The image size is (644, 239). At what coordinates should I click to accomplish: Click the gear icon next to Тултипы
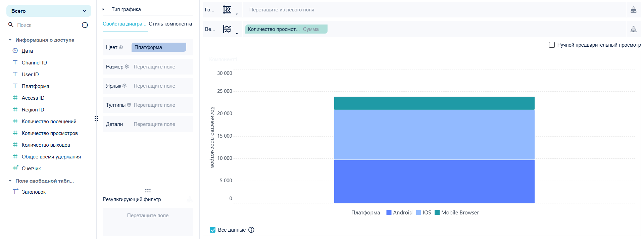129,105
